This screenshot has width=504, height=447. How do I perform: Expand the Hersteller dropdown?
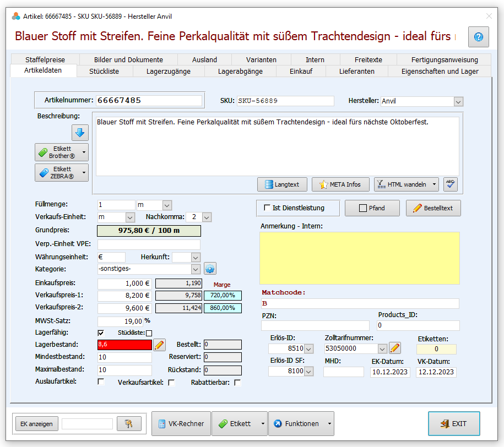[458, 101]
